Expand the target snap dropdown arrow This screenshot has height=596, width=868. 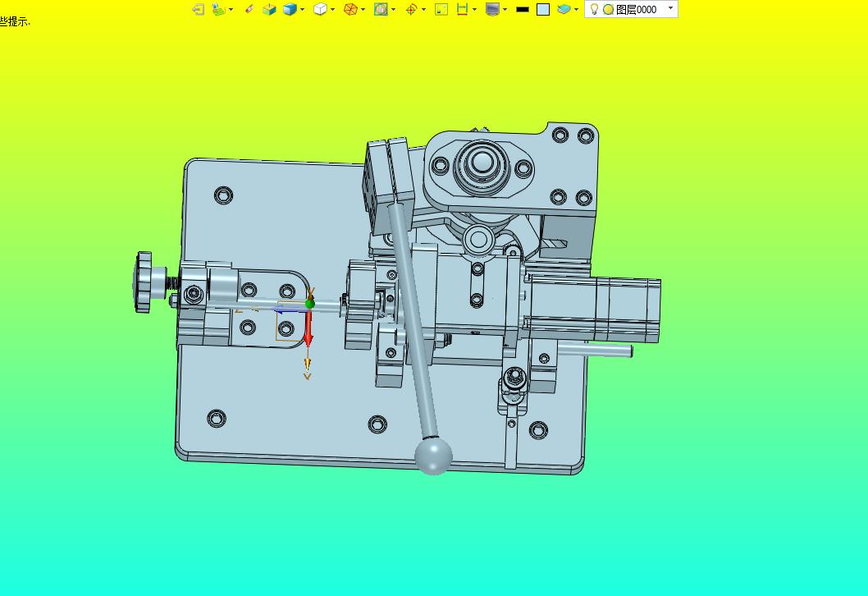tap(424, 9)
